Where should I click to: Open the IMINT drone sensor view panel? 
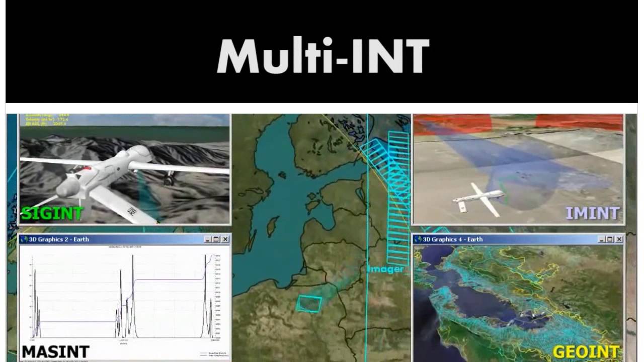click(518, 169)
